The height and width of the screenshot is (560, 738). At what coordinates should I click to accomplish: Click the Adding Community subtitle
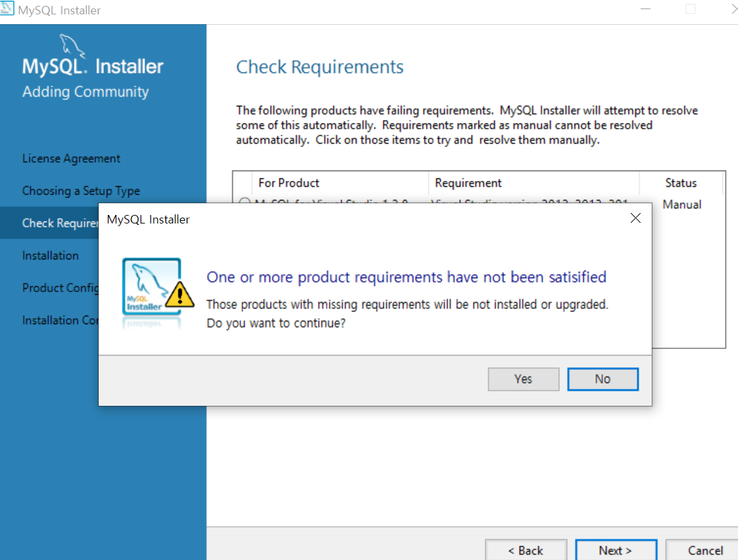click(x=85, y=91)
